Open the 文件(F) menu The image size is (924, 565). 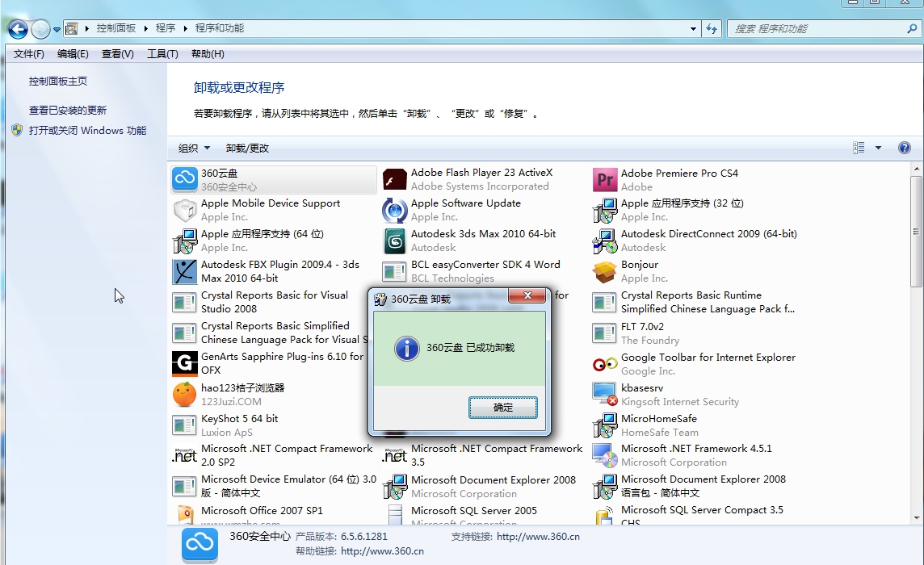(x=29, y=53)
